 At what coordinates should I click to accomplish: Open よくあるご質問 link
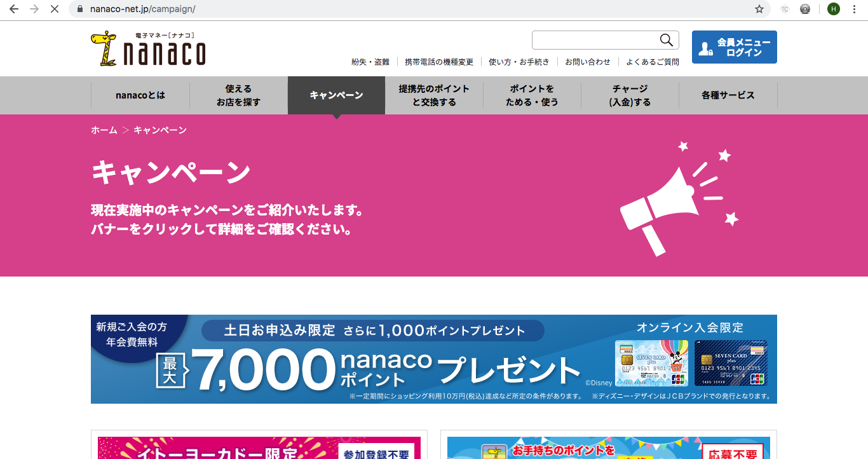coord(653,62)
